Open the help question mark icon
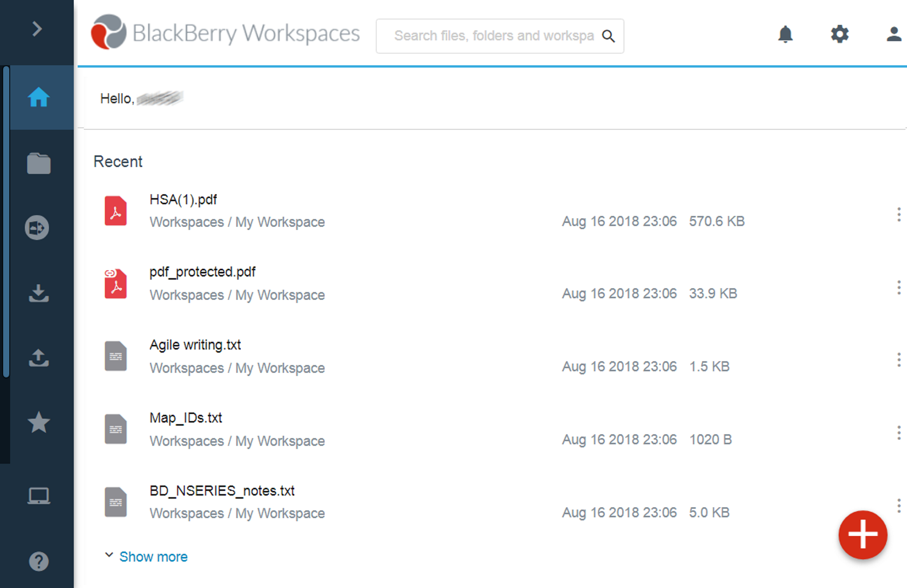Viewport: 907px width, 588px height. [x=39, y=561]
